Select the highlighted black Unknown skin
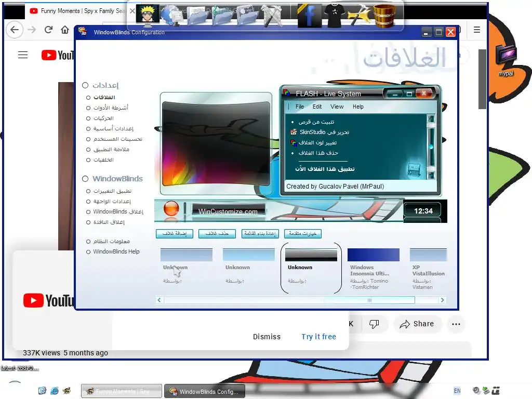 (x=311, y=268)
